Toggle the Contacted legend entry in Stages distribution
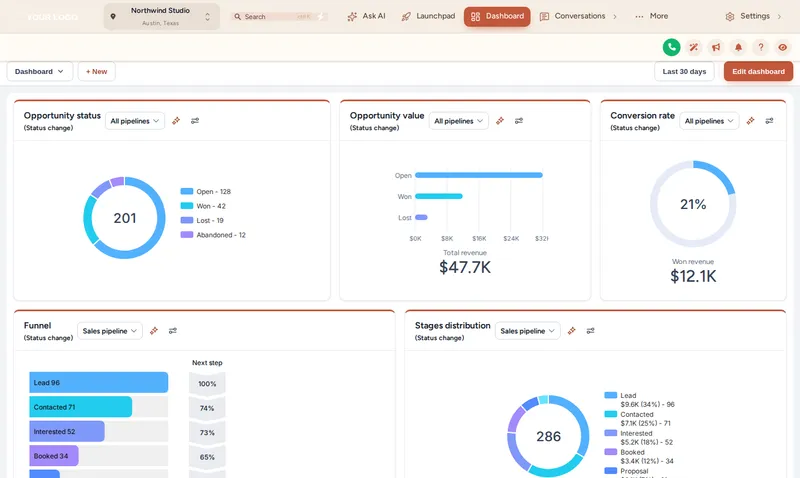This screenshot has width=800, height=478. (x=638, y=419)
